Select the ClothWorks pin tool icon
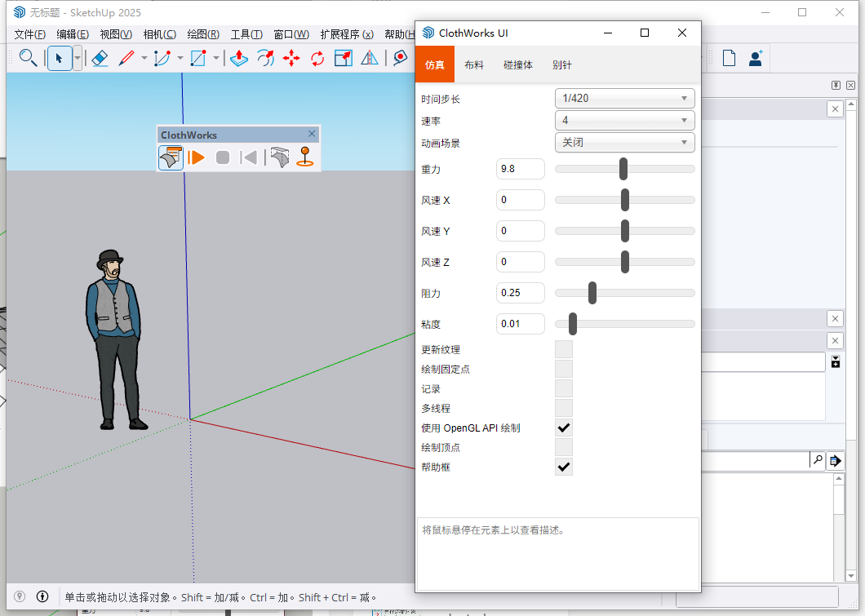 click(305, 157)
